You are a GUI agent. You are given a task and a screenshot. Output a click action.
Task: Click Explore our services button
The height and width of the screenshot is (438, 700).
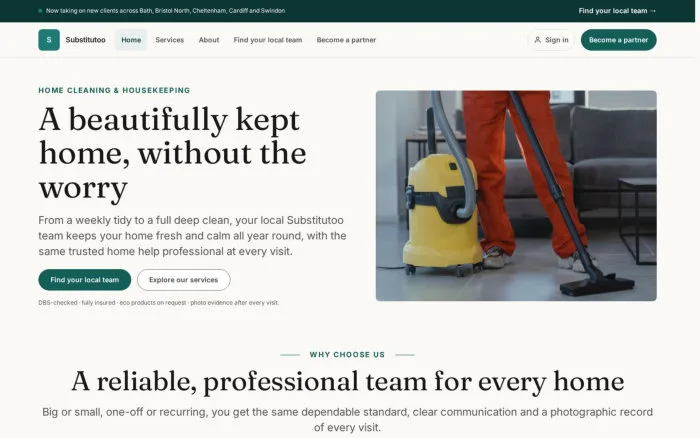pyautogui.click(x=183, y=279)
